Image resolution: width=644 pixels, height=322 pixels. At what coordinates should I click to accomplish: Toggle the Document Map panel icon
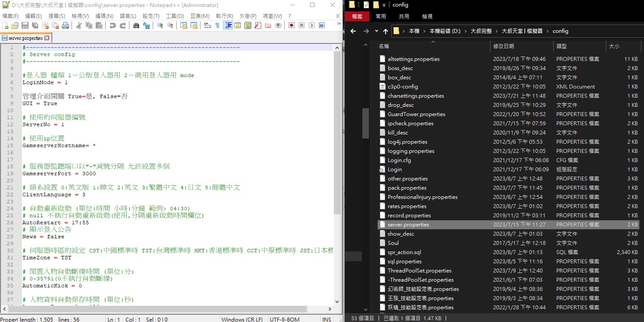tap(247, 25)
